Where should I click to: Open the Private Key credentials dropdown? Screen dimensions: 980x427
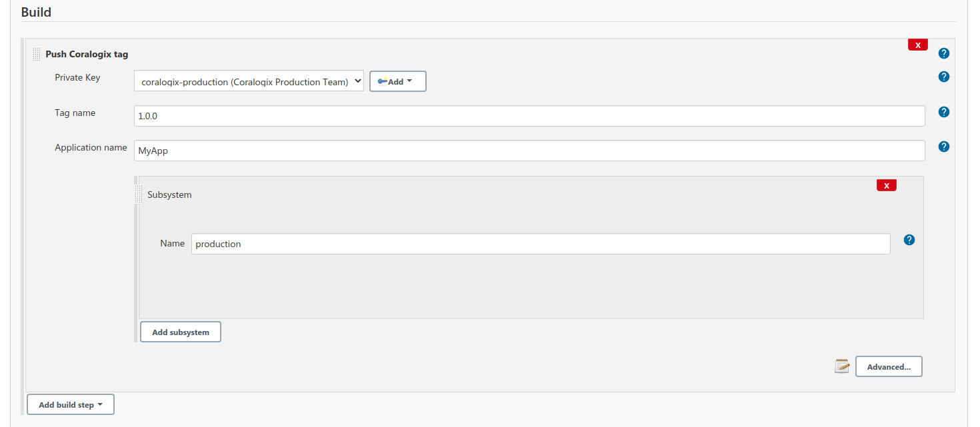coord(249,81)
